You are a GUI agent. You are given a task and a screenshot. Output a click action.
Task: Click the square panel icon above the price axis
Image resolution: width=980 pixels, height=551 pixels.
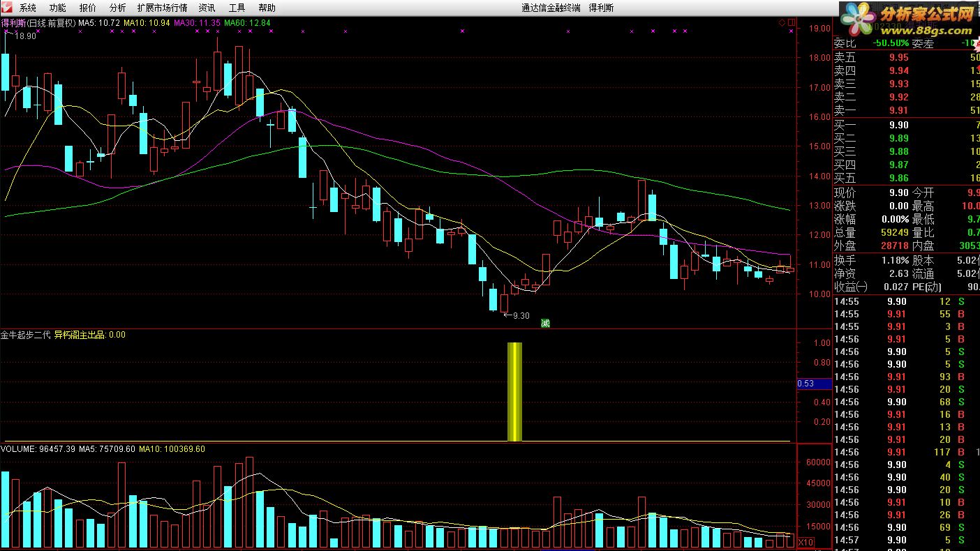(x=792, y=23)
